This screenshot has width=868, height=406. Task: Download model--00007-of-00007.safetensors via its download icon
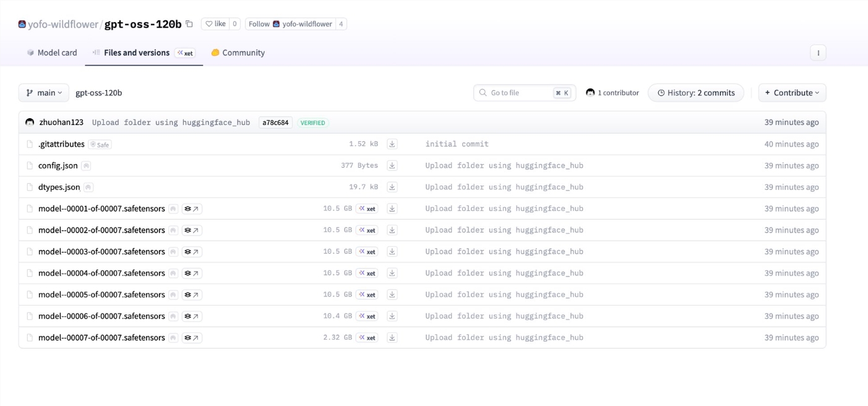392,338
